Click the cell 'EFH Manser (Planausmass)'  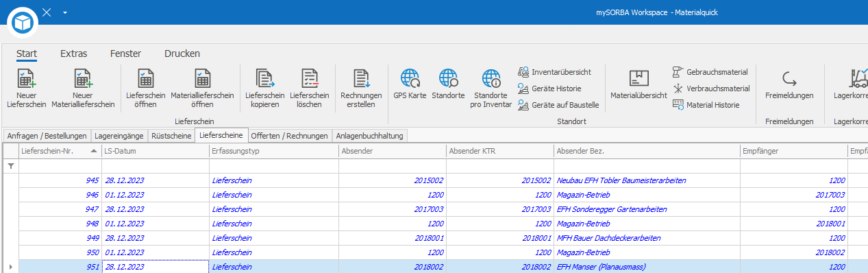click(x=647, y=267)
